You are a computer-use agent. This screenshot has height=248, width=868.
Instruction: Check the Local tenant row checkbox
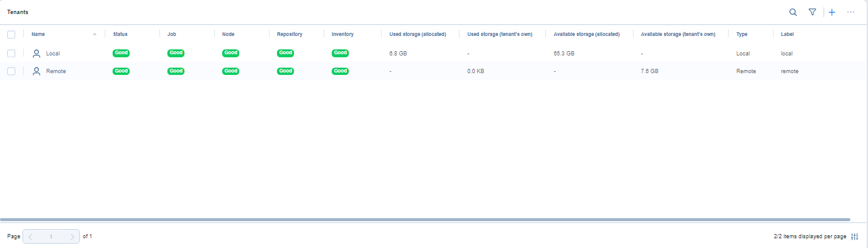pyautogui.click(x=11, y=54)
